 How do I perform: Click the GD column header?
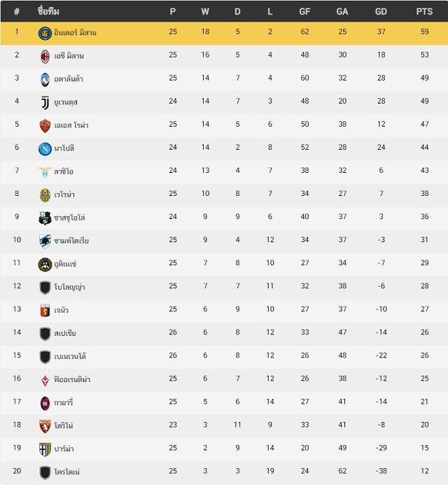pyautogui.click(x=381, y=12)
